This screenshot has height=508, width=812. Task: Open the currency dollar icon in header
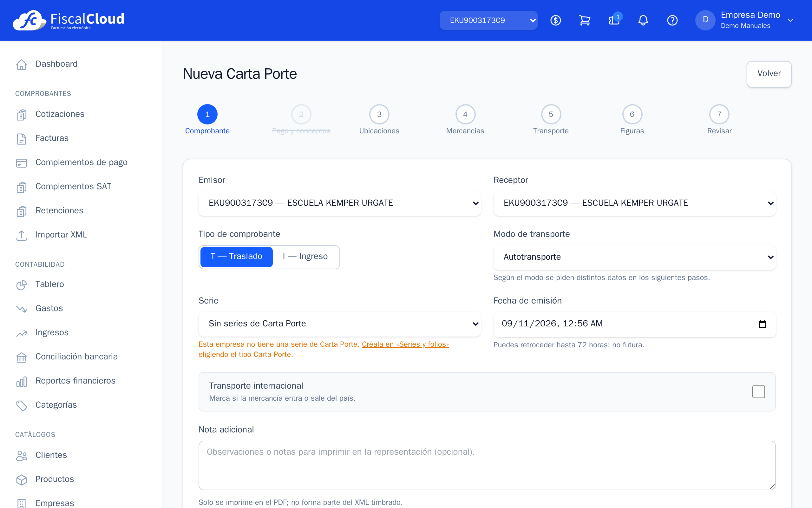tap(556, 20)
